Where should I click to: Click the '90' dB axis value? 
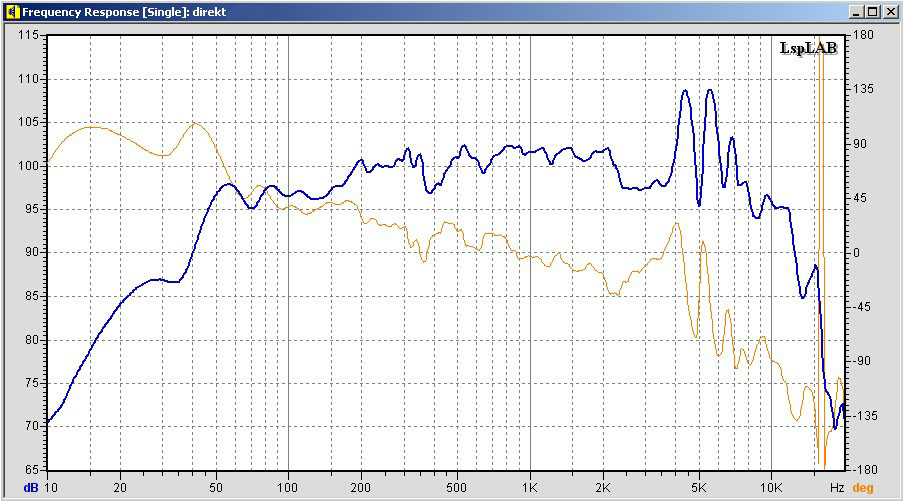(x=32, y=252)
